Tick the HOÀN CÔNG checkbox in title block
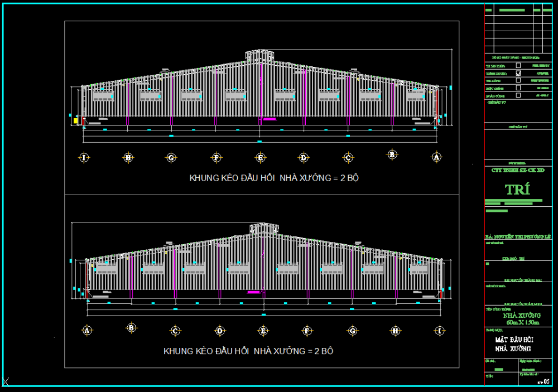Image resolution: width=558 pixels, height=392 pixels. (518, 95)
